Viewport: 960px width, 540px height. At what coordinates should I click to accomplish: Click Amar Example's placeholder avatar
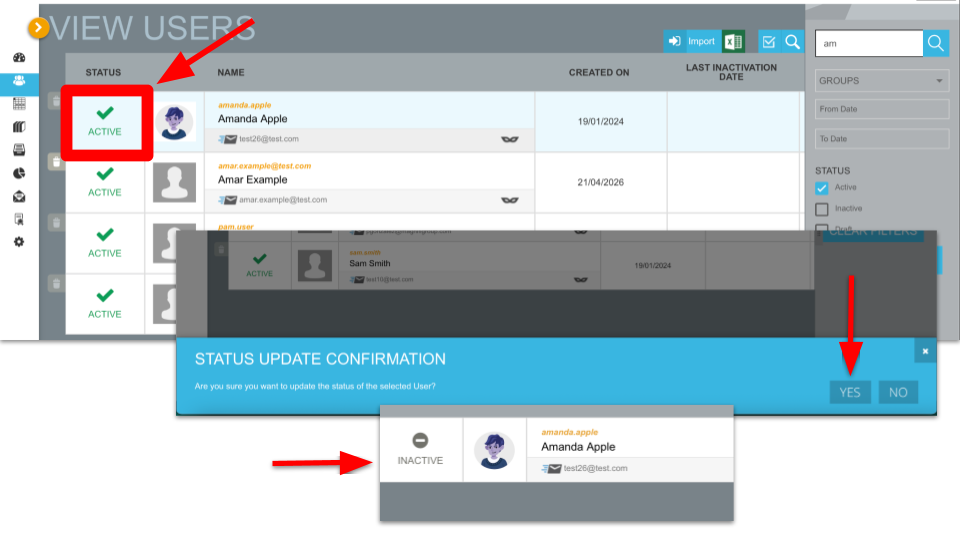[174, 182]
